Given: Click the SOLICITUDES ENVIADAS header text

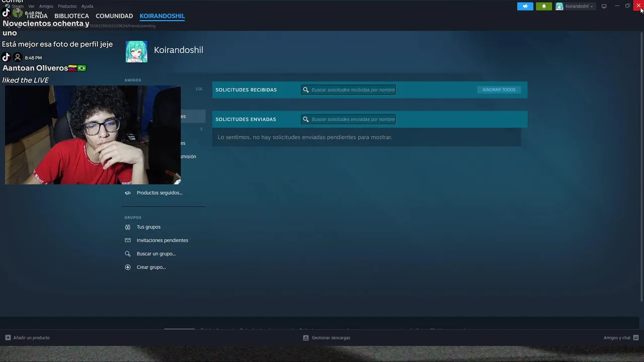Looking at the screenshot, I should point(246,120).
